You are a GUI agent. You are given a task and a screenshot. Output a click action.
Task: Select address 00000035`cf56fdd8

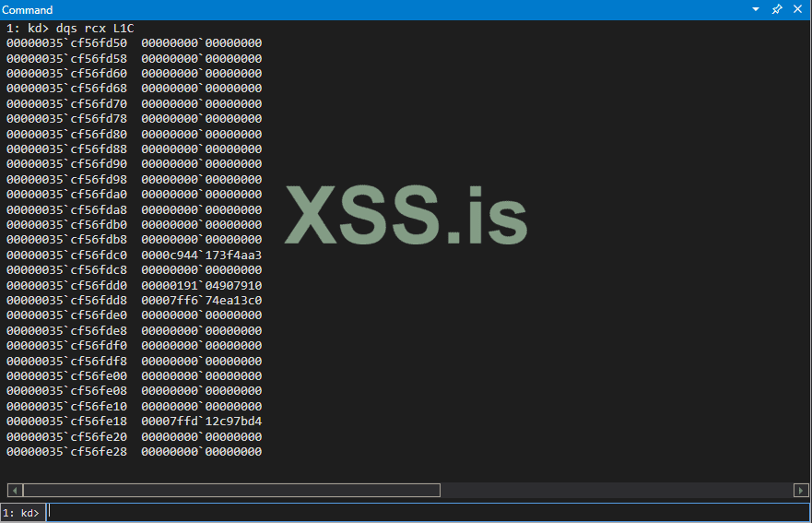66,300
